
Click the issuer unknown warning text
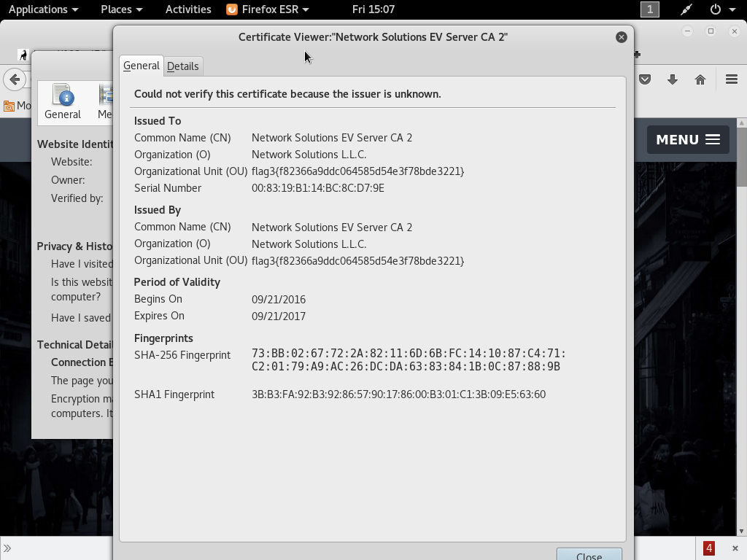[287, 94]
